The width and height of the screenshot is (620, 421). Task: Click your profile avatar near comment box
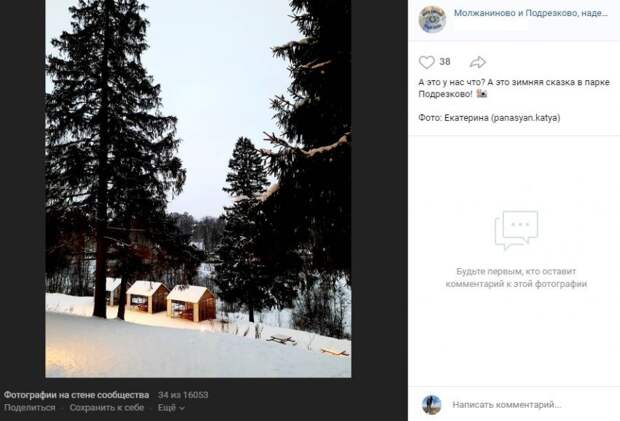pyautogui.click(x=431, y=405)
